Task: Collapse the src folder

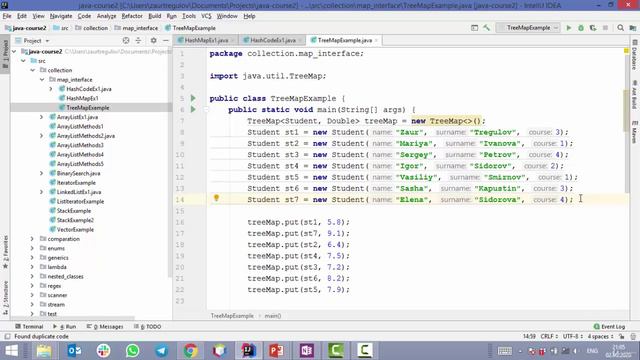Action: tap(24, 61)
